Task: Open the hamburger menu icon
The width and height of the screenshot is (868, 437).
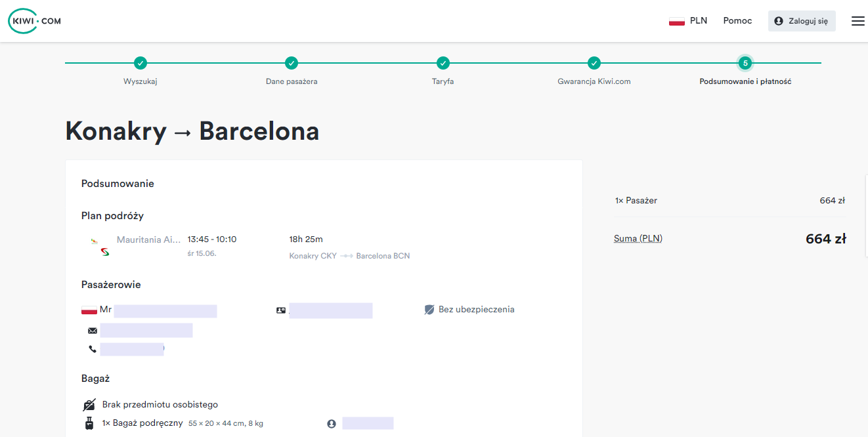Action: click(x=857, y=21)
